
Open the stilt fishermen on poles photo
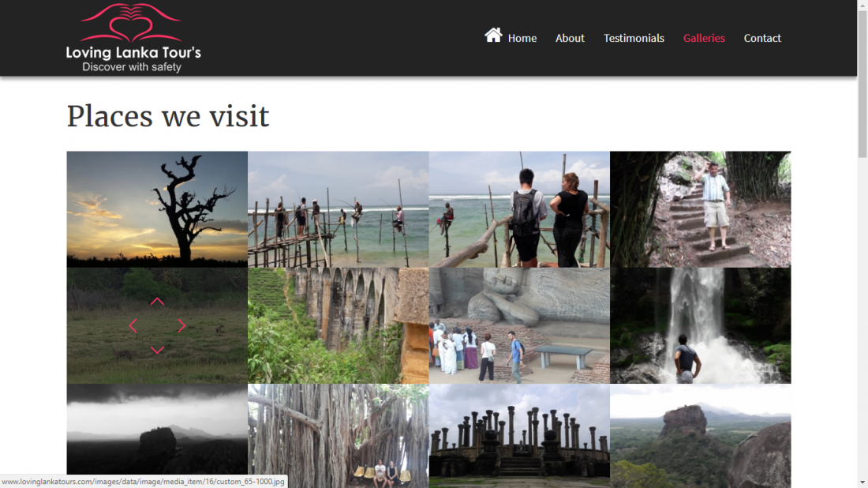tap(339, 209)
